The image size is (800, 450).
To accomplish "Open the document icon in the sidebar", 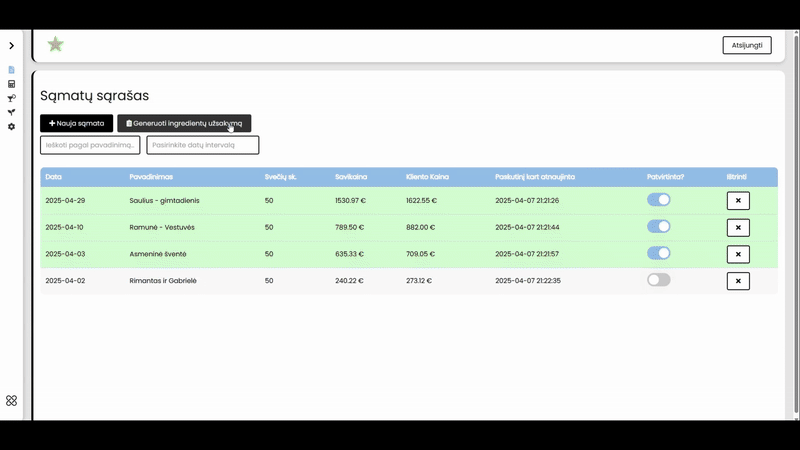I will coord(12,70).
